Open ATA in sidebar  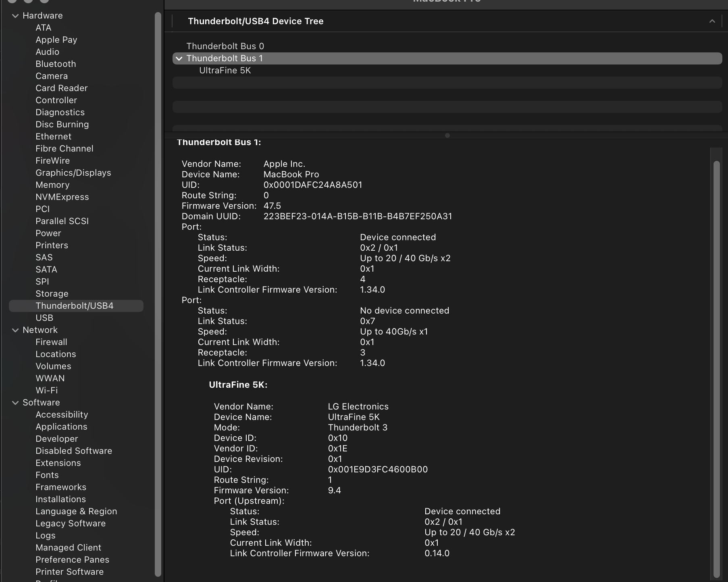tap(43, 28)
